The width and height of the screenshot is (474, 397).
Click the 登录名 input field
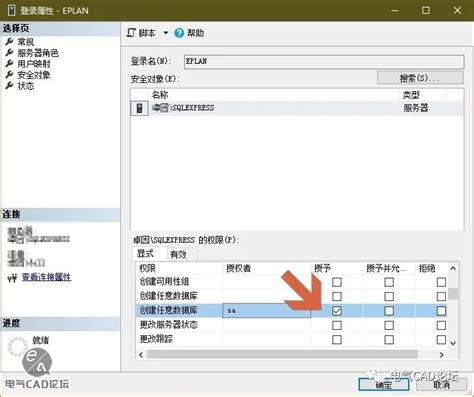click(x=324, y=62)
